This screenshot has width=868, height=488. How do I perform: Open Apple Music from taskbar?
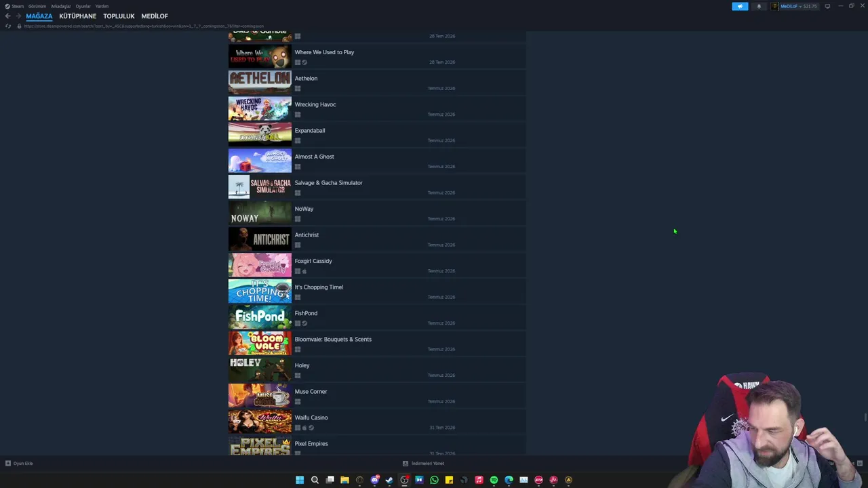coord(479,480)
